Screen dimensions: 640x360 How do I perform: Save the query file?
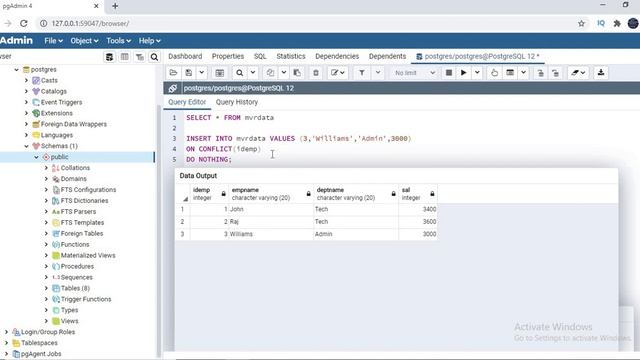tap(188, 73)
